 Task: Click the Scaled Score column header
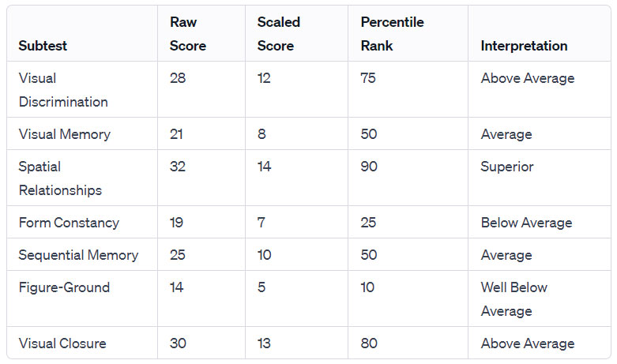click(278, 34)
